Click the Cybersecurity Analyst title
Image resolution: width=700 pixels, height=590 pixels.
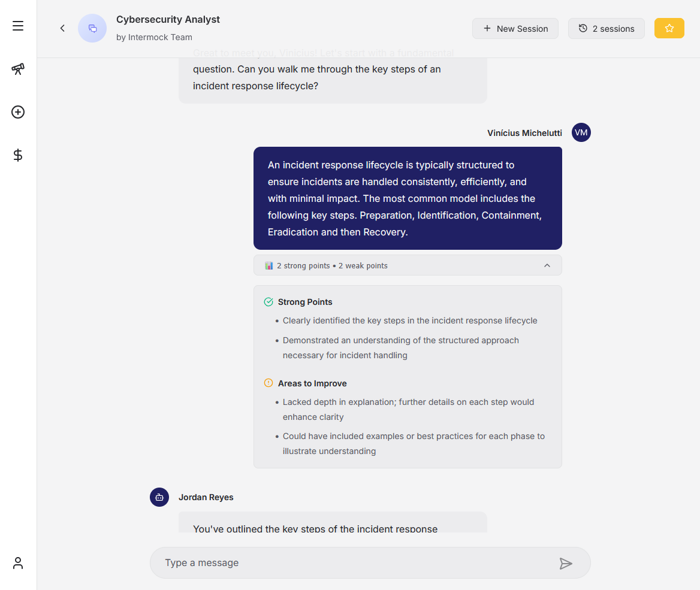[x=168, y=20]
